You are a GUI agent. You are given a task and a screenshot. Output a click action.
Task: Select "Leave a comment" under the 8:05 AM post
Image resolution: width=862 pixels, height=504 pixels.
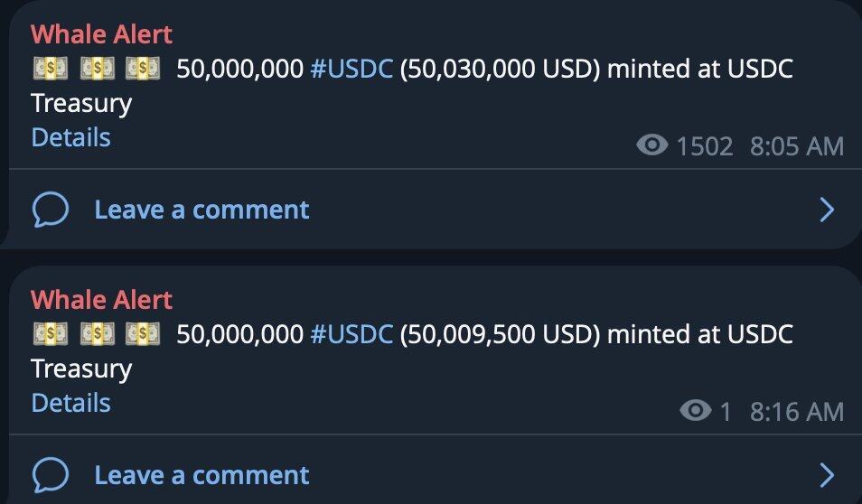pos(201,210)
